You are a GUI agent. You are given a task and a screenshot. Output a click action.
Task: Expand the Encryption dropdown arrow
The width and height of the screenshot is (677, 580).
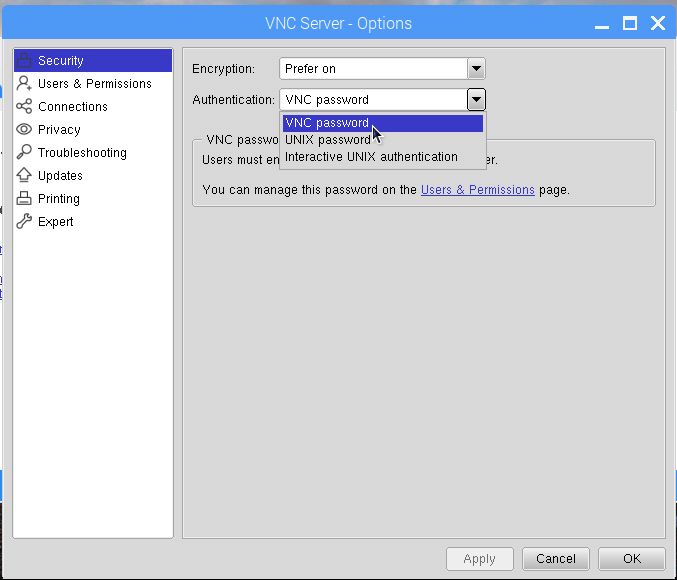point(476,69)
